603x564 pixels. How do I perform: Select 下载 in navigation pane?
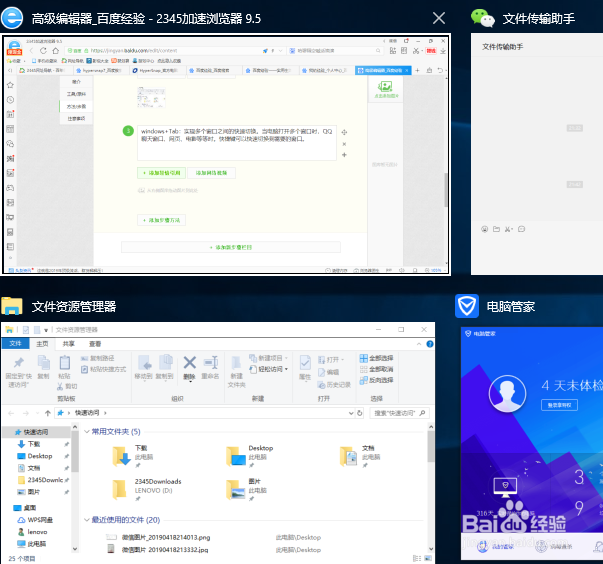pos(34,444)
